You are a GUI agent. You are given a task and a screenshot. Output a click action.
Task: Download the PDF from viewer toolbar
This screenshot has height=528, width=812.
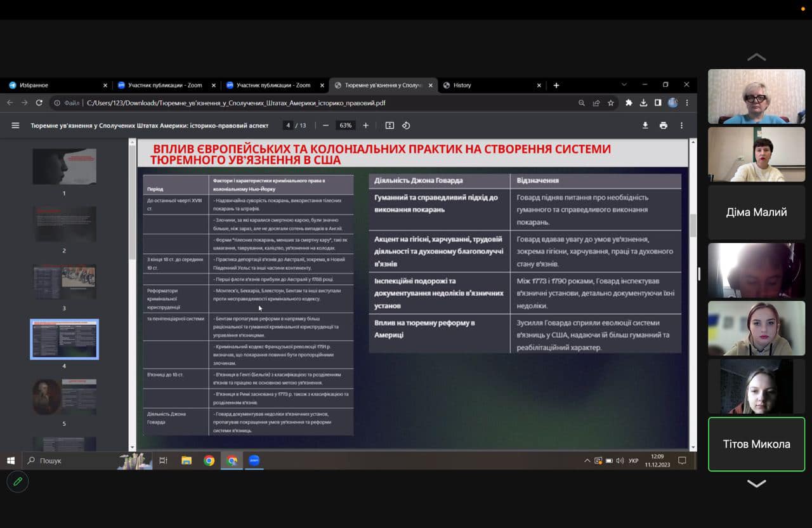click(x=645, y=126)
